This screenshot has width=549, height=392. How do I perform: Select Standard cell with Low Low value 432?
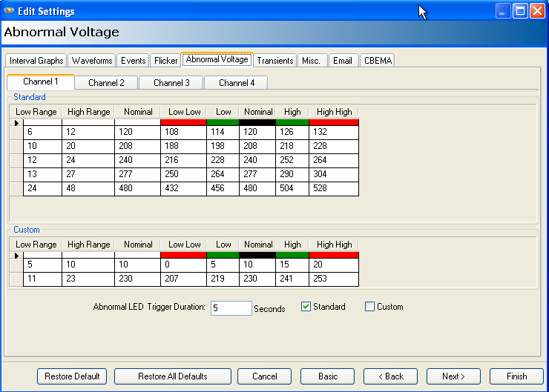point(183,189)
